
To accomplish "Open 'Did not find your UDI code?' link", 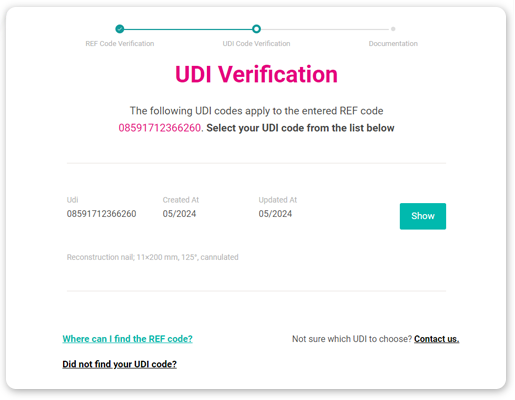I will 119,364.
